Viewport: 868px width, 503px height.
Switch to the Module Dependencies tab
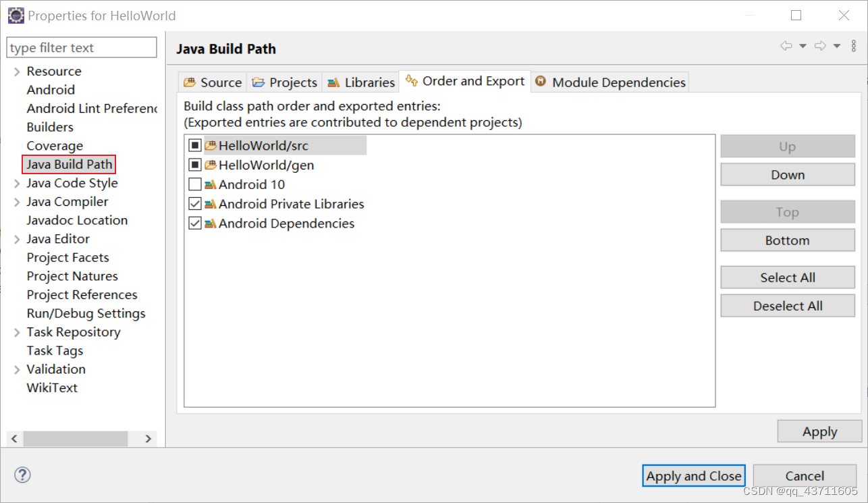pos(609,82)
